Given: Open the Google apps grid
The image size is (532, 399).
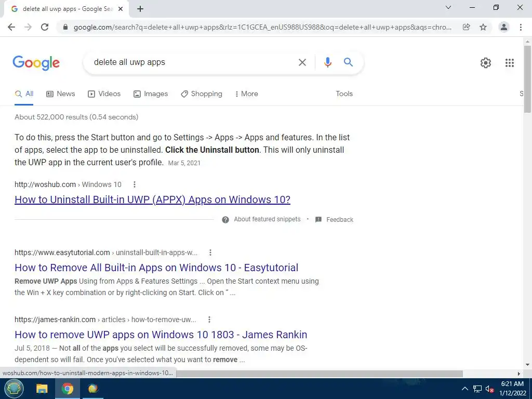Looking at the screenshot, I should pos(509,63).
